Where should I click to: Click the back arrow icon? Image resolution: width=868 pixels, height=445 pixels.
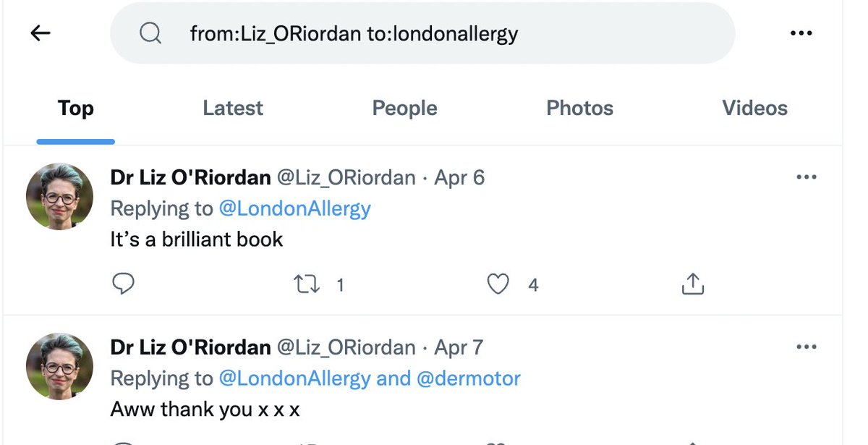(x=41, y=33)
